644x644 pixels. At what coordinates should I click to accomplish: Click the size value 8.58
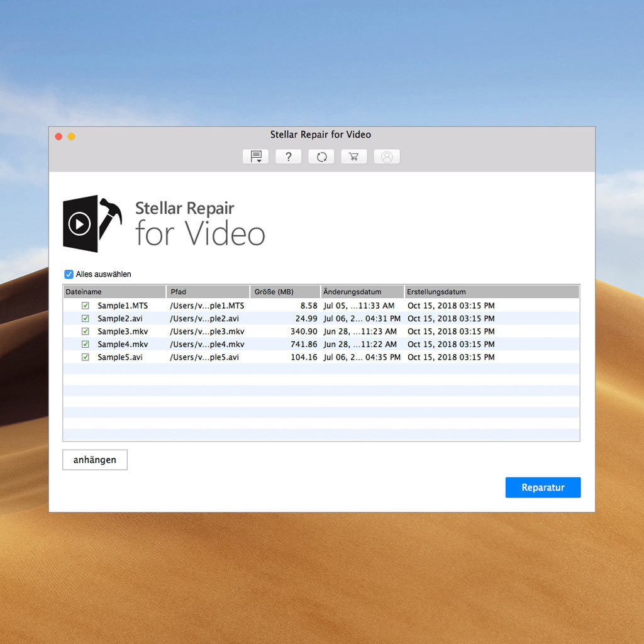(309, 306)
